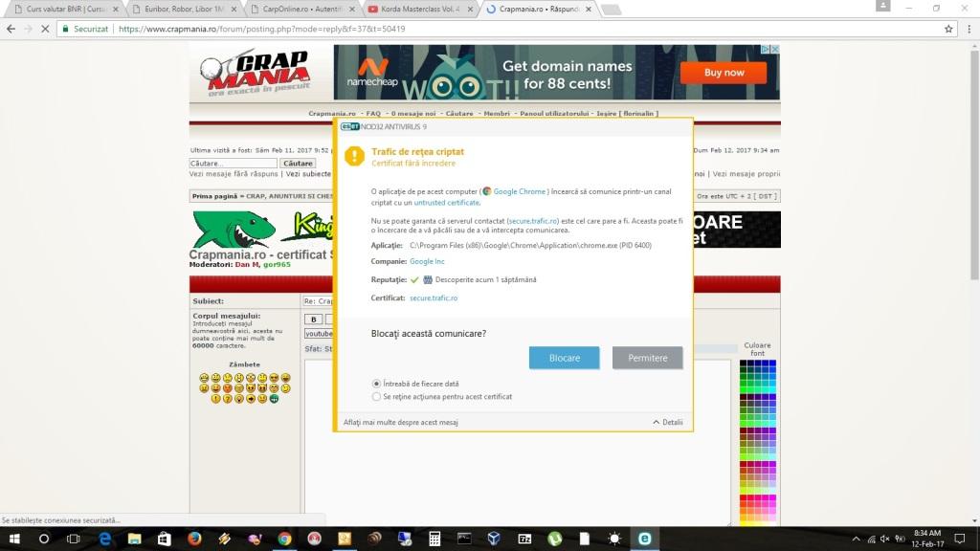The image size is (980, 551).
Task: Collapse the Detalii section in the dialog
Action: [x=667, y=422]
